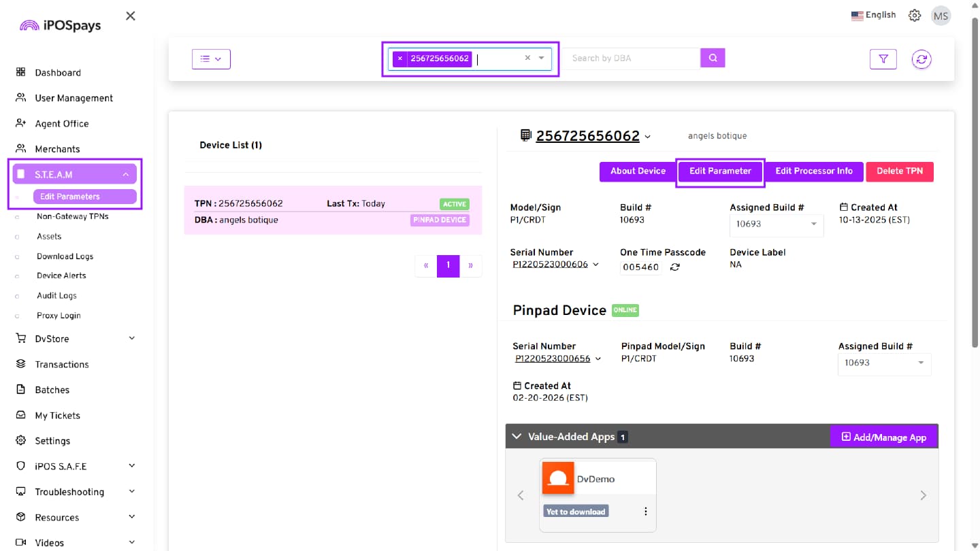Click the Add/Manage App button
Image resolution: width=980 pixels, height=551 pixels.
click(883, 437)
